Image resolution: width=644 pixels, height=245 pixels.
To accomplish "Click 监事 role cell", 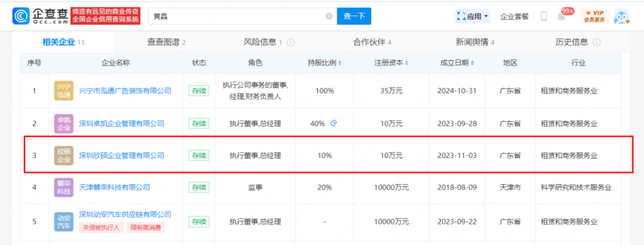I will tap(255, 188).
